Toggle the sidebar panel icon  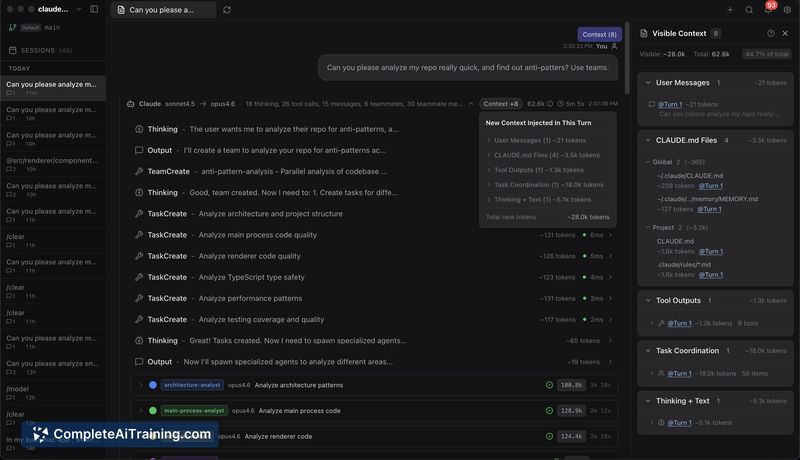(94, 9)
